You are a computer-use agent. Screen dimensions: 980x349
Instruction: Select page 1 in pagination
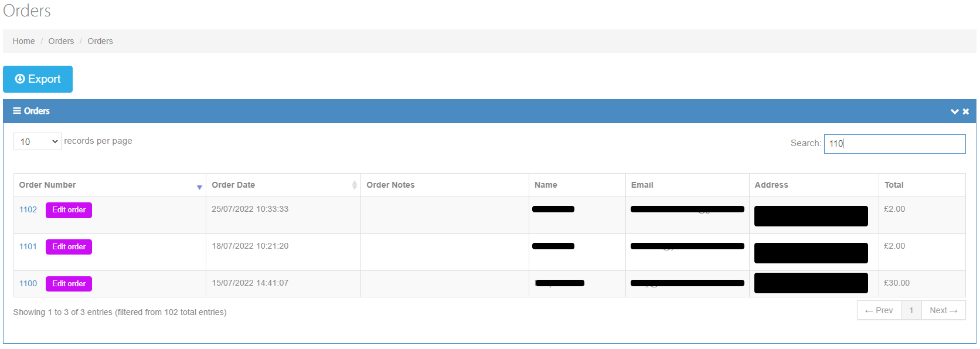click(911, 310)
